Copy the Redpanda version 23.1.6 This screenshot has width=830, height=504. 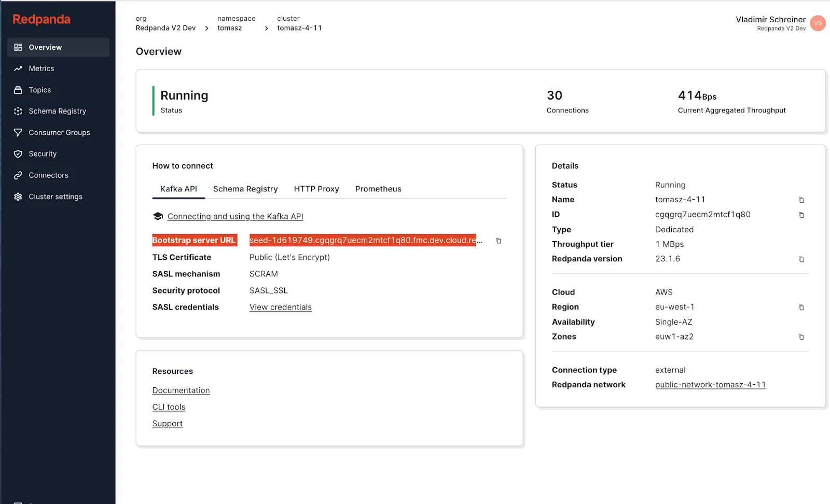point(801,259)
